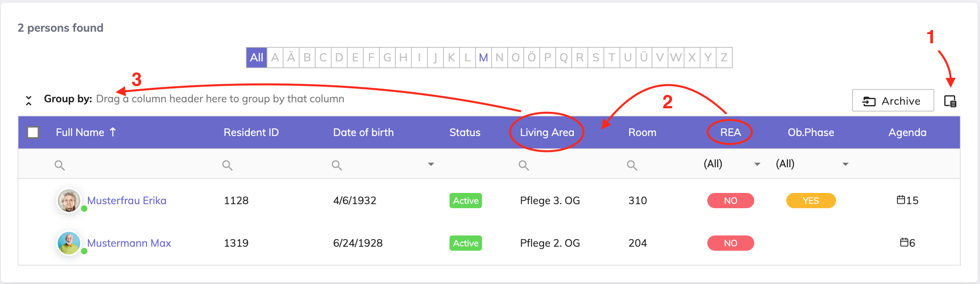Filter by letter M in alphabet bar
980x284 pixels.
pos(484,58)
